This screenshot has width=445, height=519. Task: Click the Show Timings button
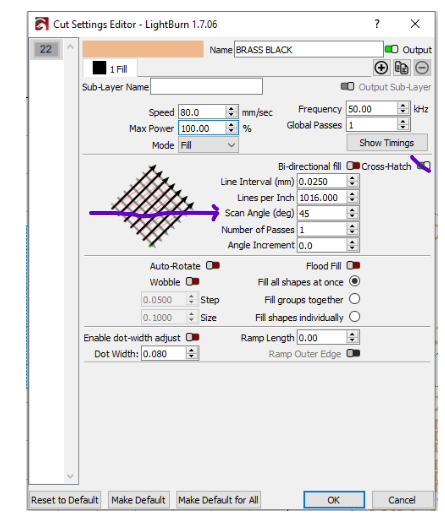tap(387, 143)
